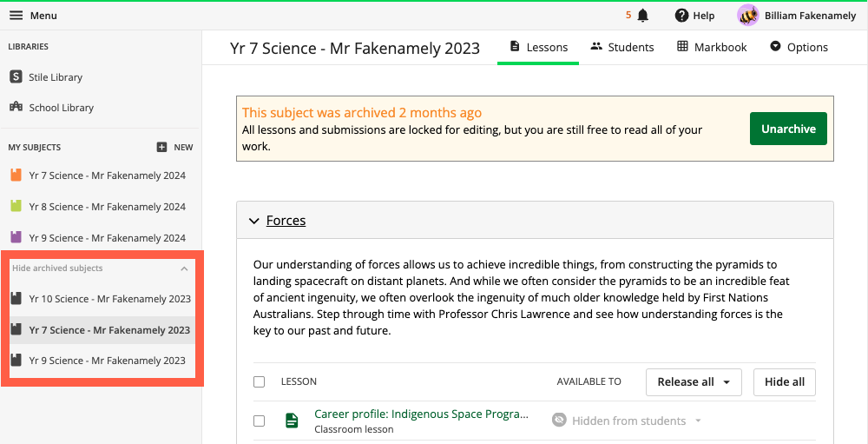The width and height of the screenshot is (868, 444).
Task: Open archived Yr 10 Science 2023 subject
Action: [102, 299]
